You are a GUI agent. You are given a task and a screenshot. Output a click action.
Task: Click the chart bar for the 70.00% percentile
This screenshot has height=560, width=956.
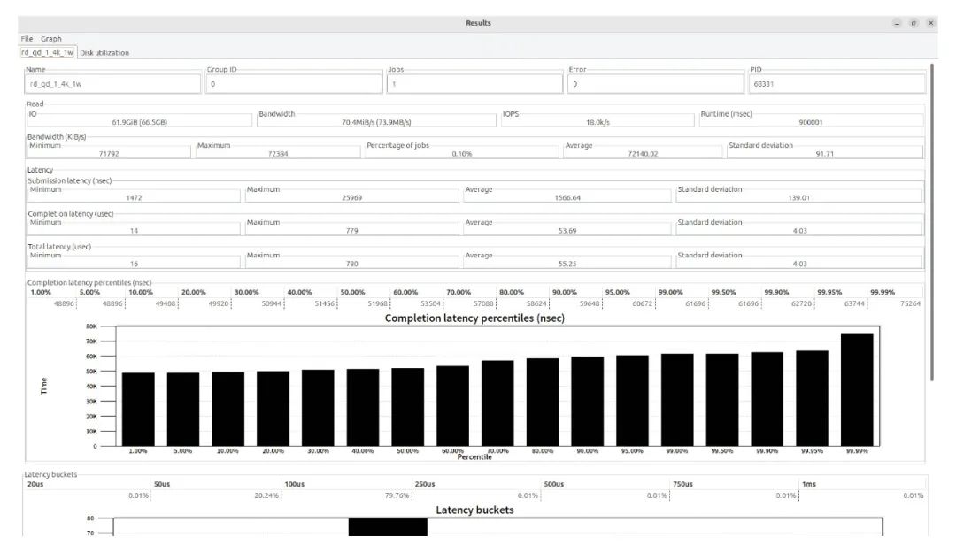(x=497, y=403)
